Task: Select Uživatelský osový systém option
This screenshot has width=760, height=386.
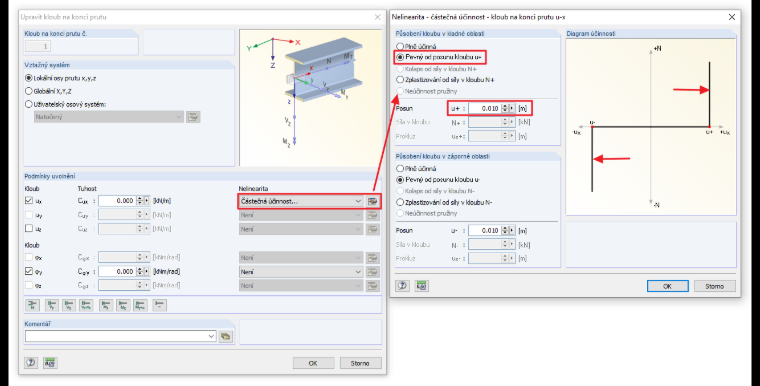Action: (x=65, y=104)
